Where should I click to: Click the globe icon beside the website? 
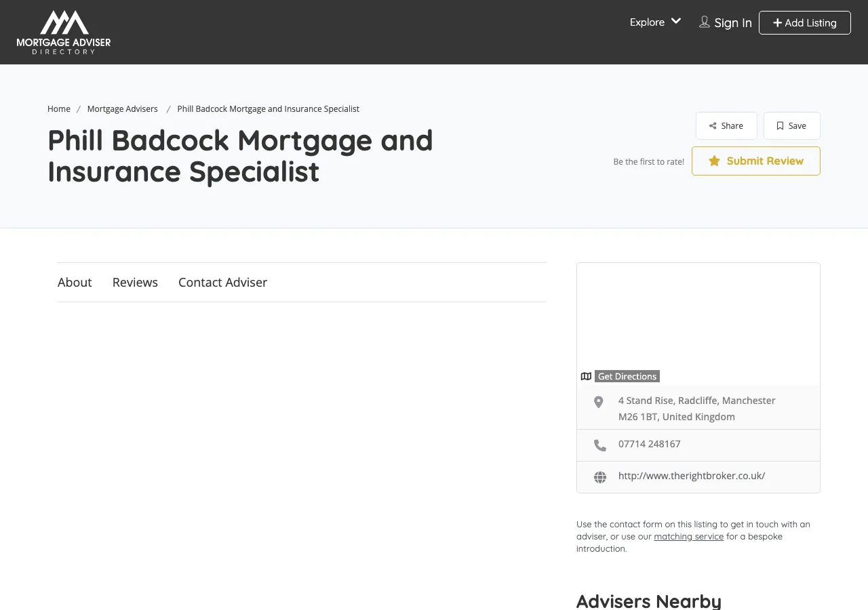point(599,476)
